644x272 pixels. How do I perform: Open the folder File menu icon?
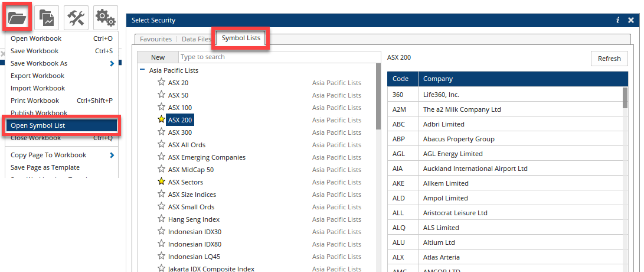(x=17, y=18)
